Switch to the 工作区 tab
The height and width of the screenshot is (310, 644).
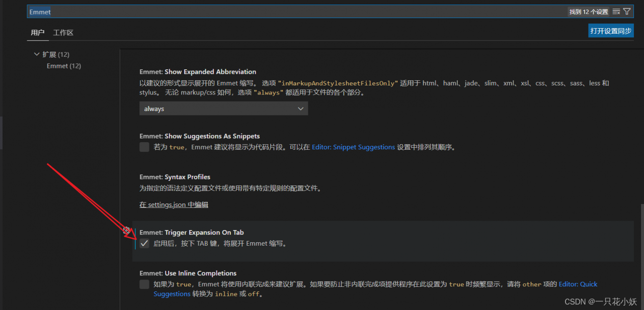(x=63, y=33)
